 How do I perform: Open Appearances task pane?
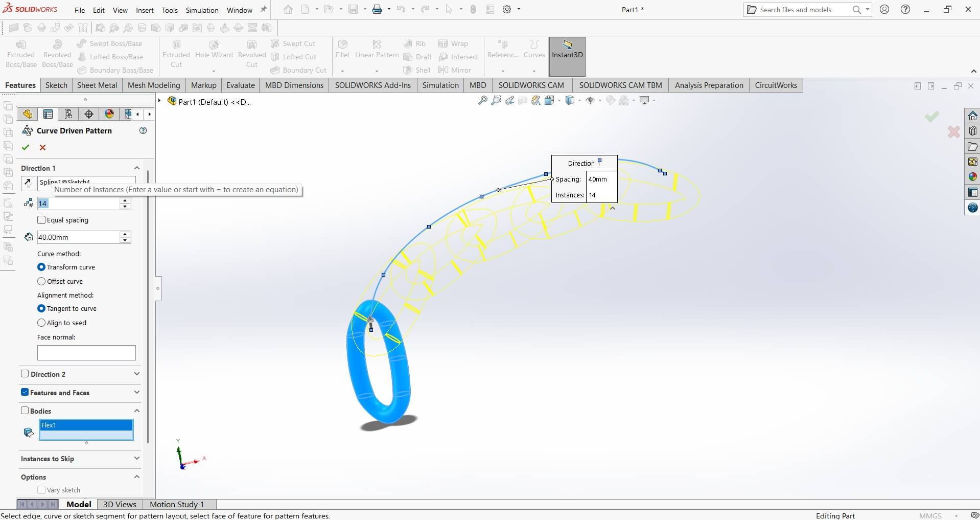(972, 177)
